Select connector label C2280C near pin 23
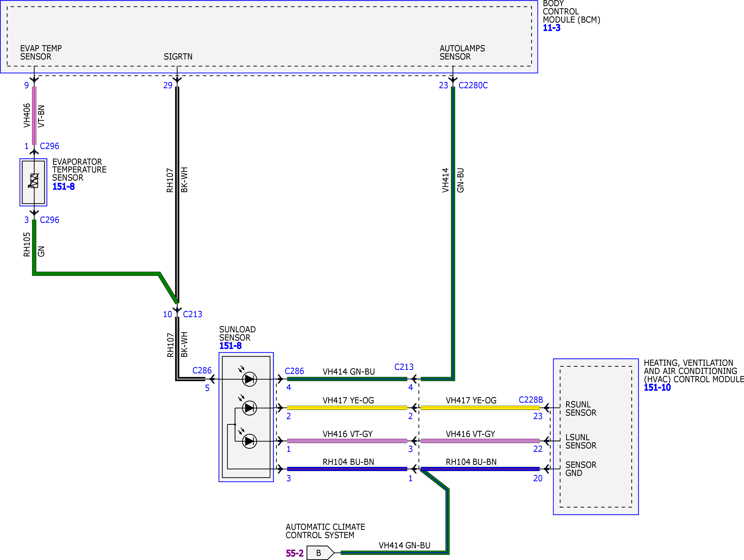The height and width of the screenshot is (560, 744). point(473,85)
